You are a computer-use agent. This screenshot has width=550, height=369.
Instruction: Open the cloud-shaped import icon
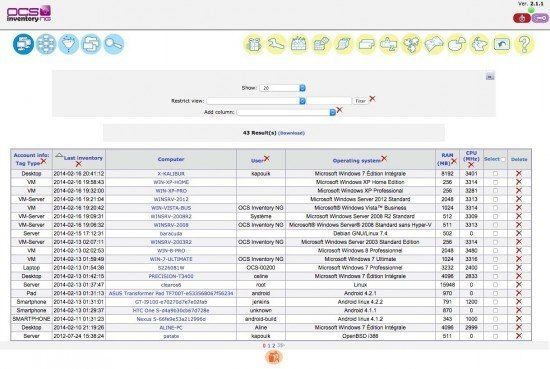click(456, 44)
